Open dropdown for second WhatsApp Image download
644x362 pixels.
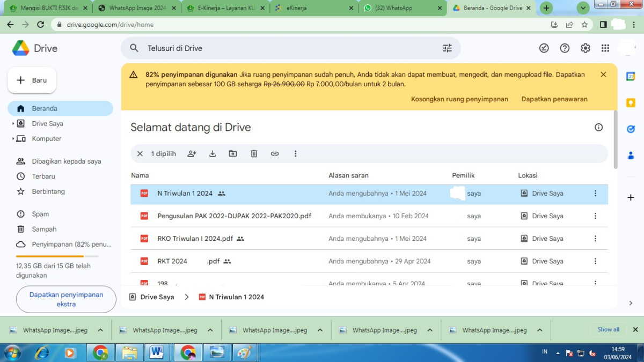coord(210,330)
